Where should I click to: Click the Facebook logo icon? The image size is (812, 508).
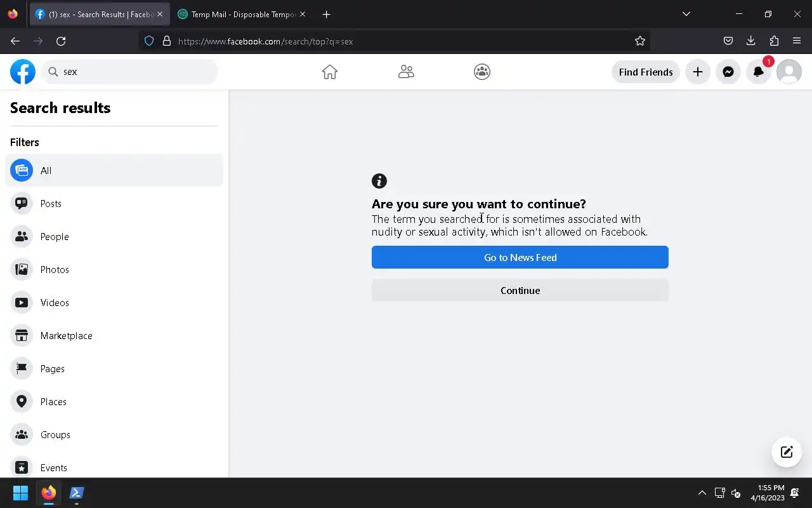pyautogui.click(x=23, y=72)
